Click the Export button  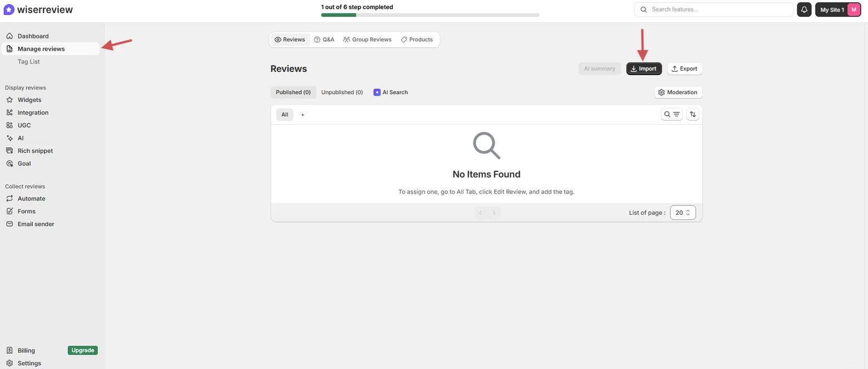click(x=684, y=68)
